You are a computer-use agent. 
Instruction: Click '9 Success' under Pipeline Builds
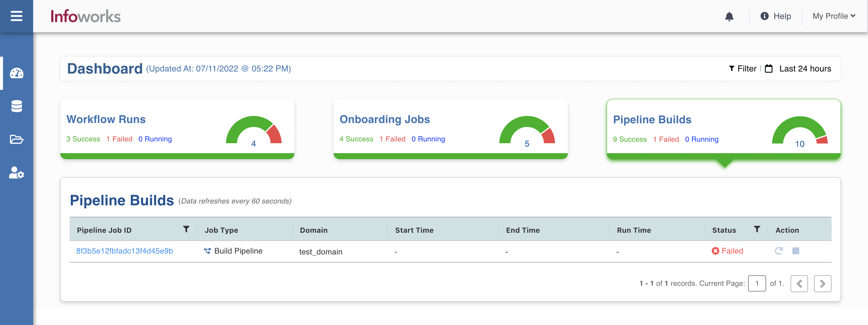630,139
